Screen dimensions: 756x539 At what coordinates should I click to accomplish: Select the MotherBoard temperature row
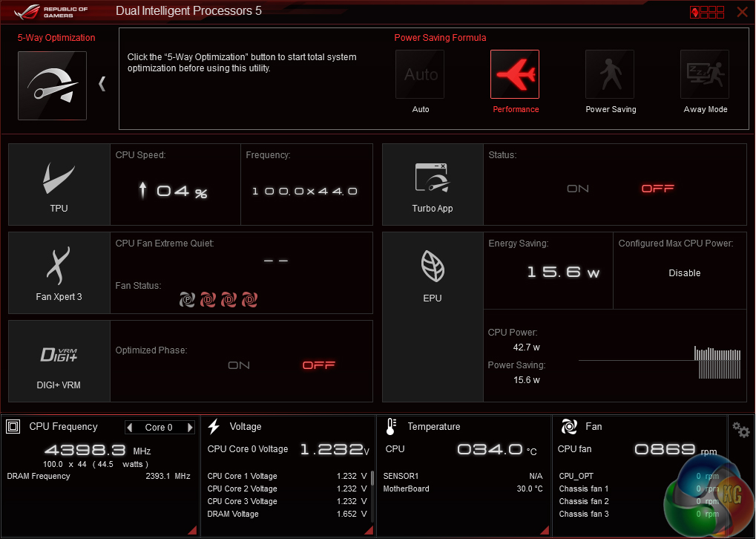pyautogui.click(x=463, y=489)
